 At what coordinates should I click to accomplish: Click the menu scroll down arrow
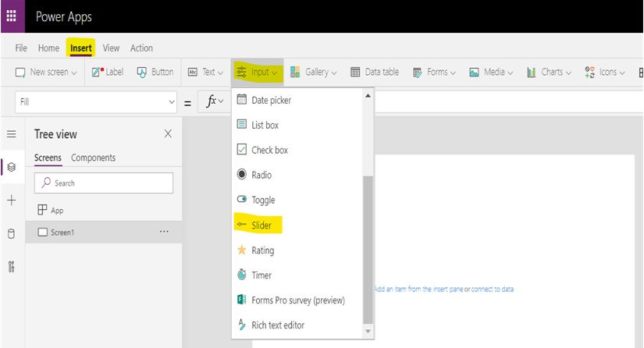click(368, 331)
